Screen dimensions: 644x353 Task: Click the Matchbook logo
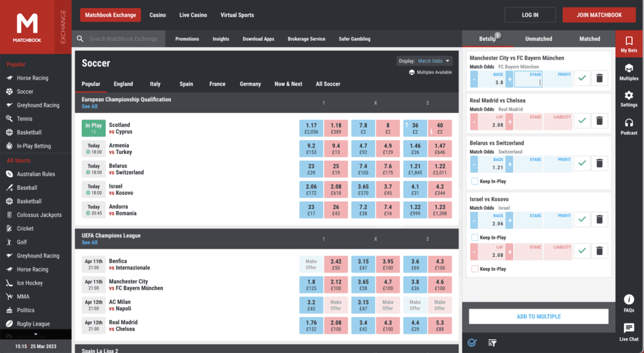(x=27, y=27)
